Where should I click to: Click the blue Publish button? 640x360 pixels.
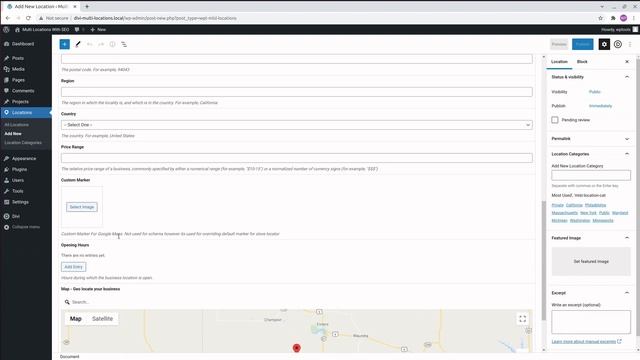582,44
